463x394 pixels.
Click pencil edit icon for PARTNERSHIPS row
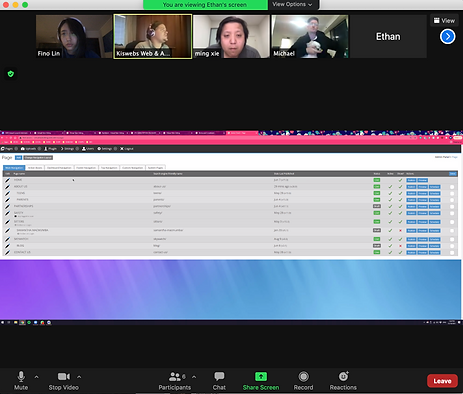[7, 206]
